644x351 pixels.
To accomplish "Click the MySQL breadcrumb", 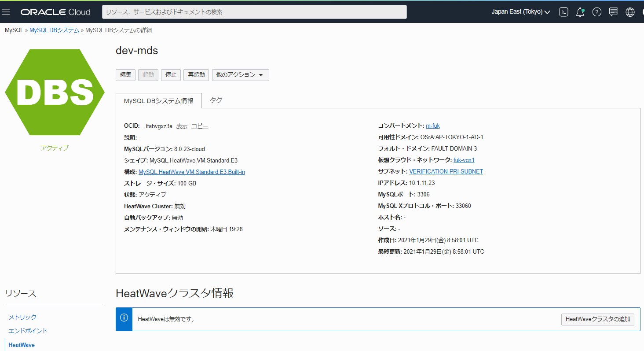I will pyautogui.click(x=14, y=30).
